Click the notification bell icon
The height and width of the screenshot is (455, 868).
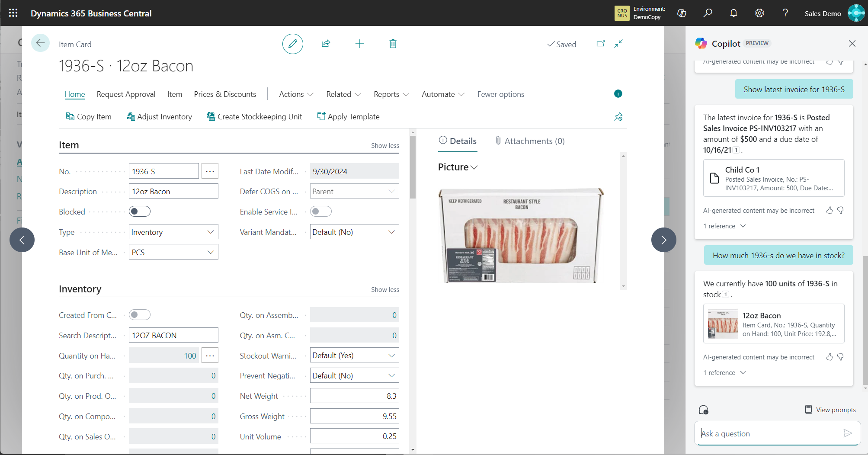click(x=733, y=13)
